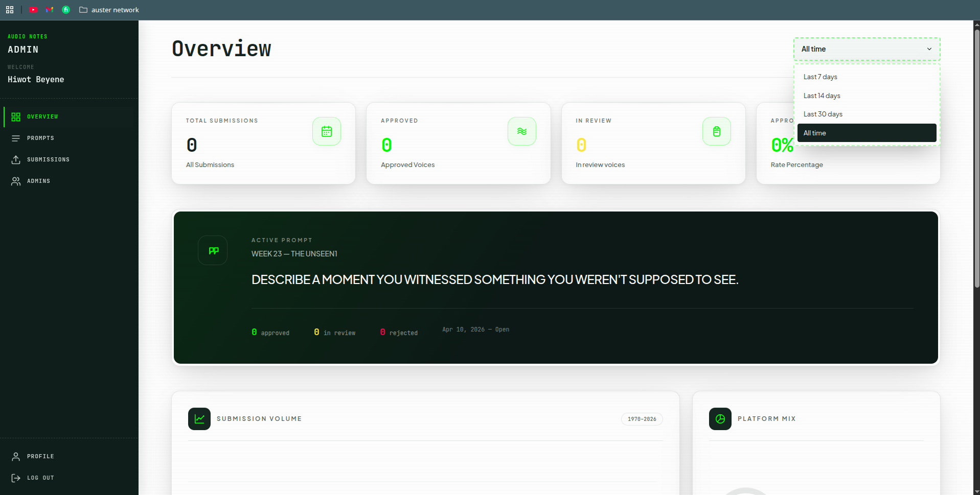Click the time range dropdown chevron arrow
Screen dimensions: 980x495
(x=929, y=49)
